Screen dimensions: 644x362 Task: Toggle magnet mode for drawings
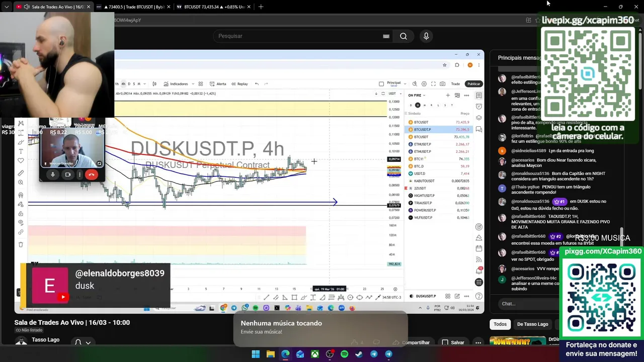coord(21,195)
